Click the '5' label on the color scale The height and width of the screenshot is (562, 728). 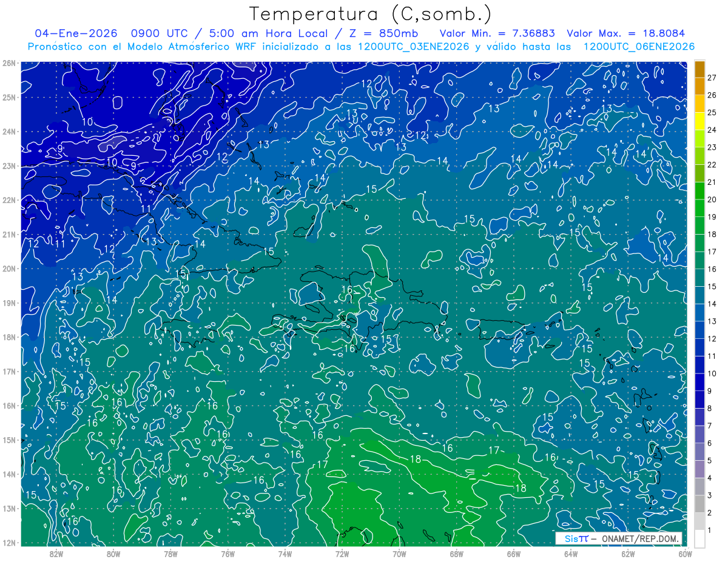point(710,461)
